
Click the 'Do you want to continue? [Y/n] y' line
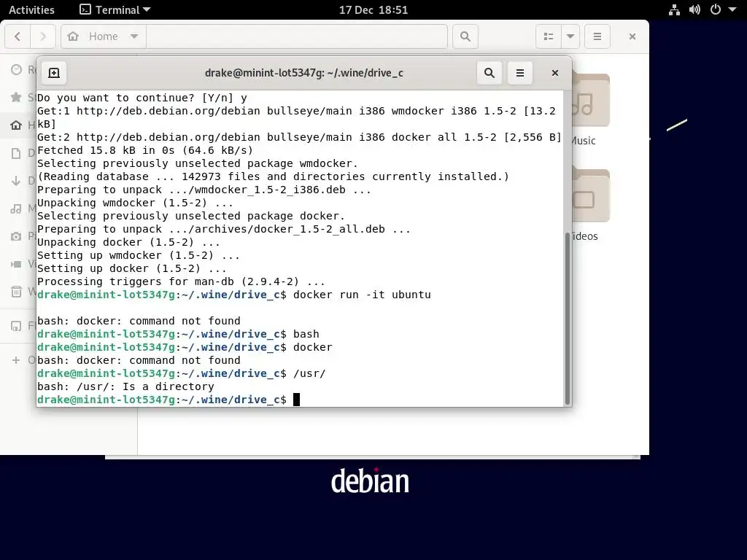pyautogui.click(x=142, y=98)
